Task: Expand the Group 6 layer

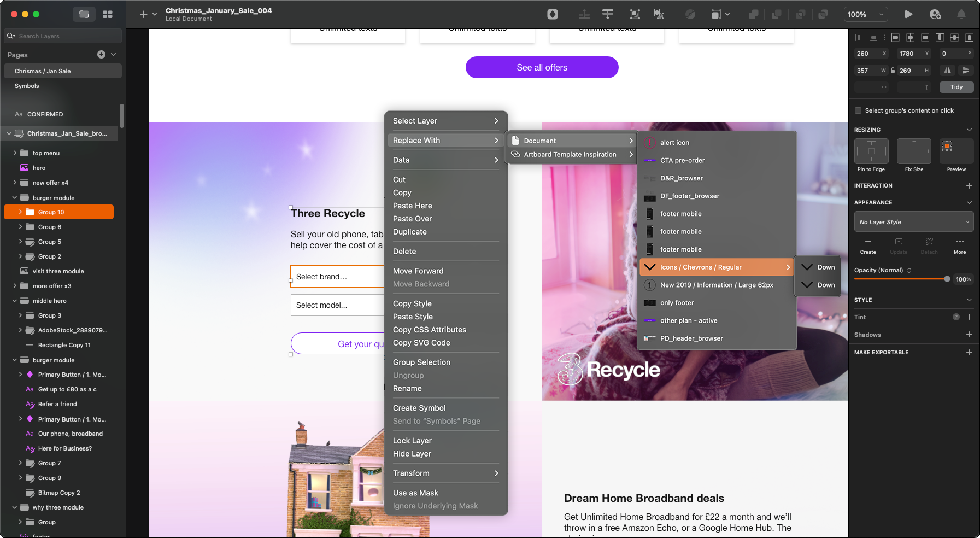Action: click(21, 227)
